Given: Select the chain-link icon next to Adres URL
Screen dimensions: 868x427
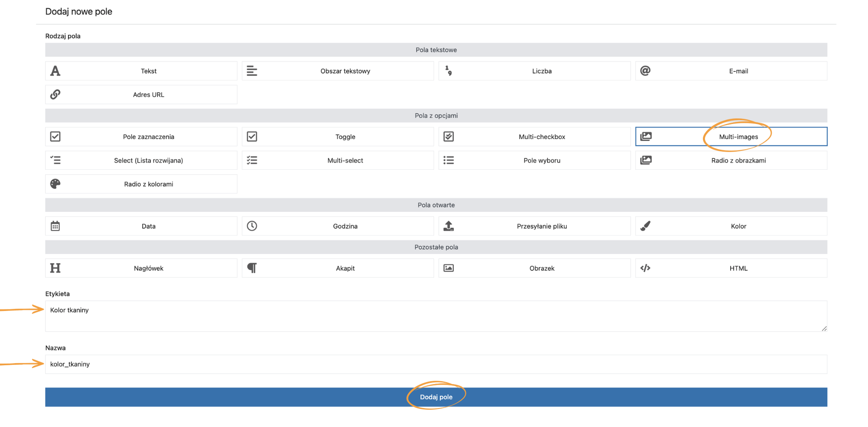Looking at the screenshot, I should pyautogui.click(x=55, y=94).
